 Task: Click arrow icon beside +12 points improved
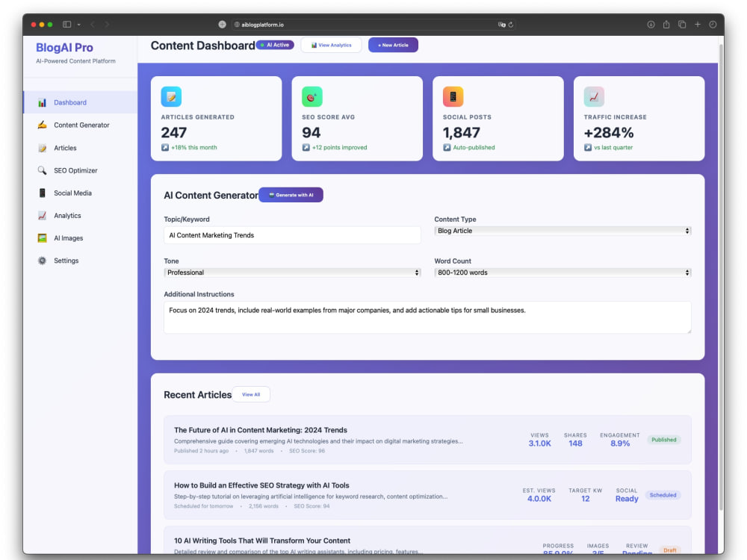(306, 148)
